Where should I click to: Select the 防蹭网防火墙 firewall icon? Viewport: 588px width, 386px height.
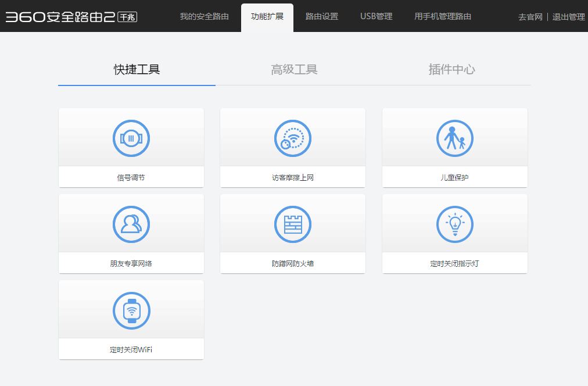tap(292, 224)
